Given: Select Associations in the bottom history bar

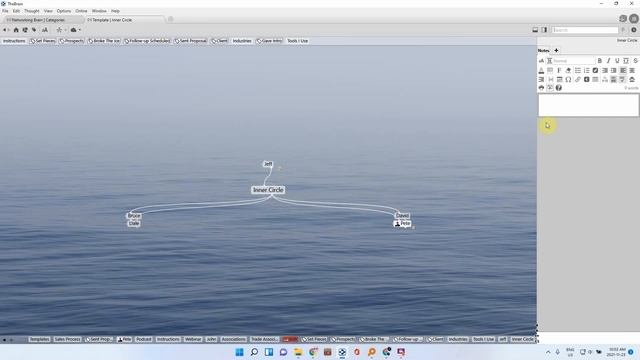Looking at the screenshot, I should [233, 339].
